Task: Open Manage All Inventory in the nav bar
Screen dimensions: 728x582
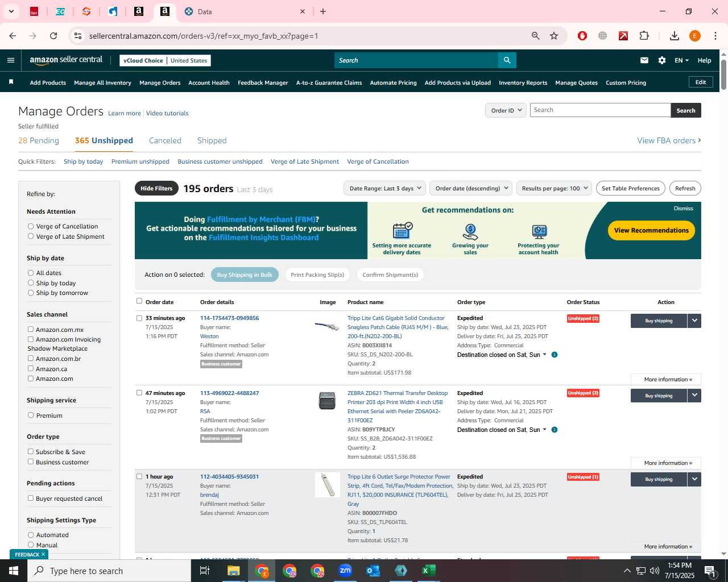Action: [102, 82]
